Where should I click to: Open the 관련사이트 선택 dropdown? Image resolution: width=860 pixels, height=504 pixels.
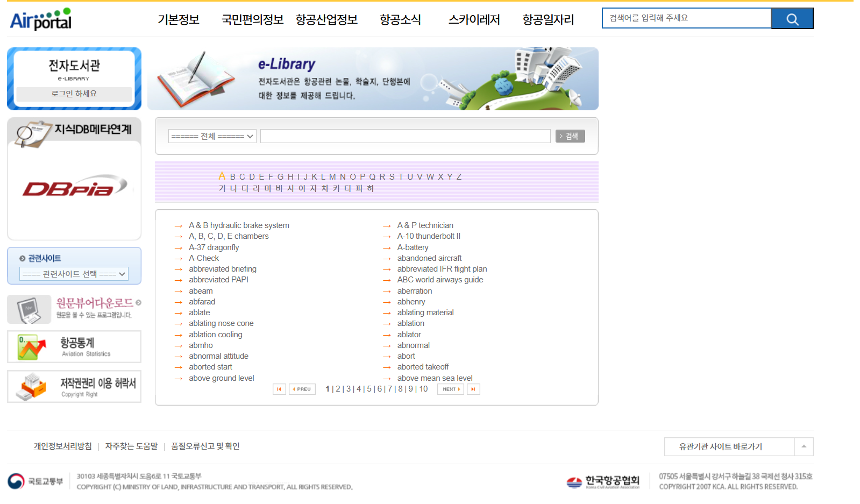(x=74, y=274)
